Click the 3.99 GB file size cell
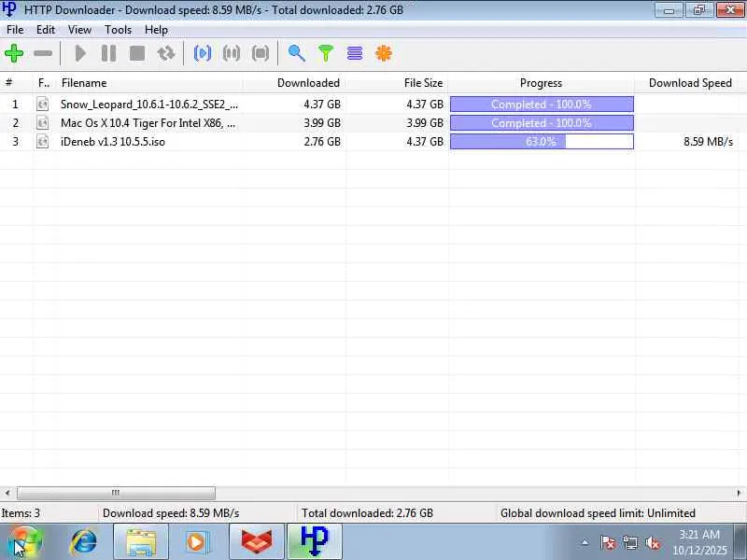The image size is (747, 560). point(425,123)
